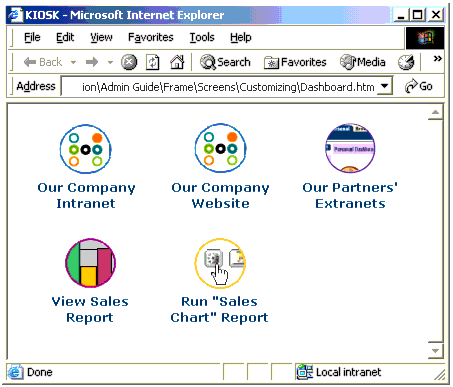Open the Search toolbar button

[225, 62]
